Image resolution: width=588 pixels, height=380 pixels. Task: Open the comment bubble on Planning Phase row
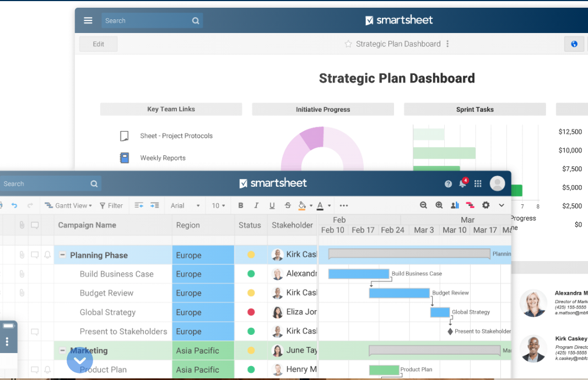[x=35, y=255]
